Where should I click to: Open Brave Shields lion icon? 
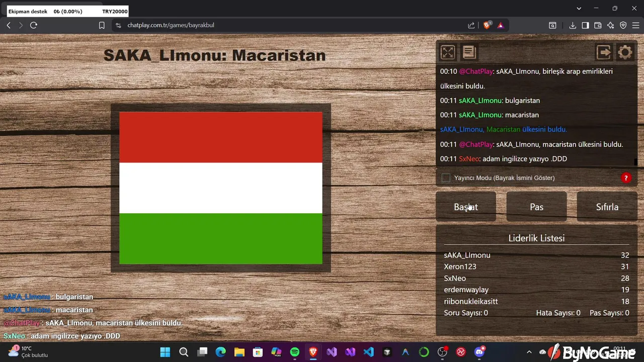tap(487, 25)
